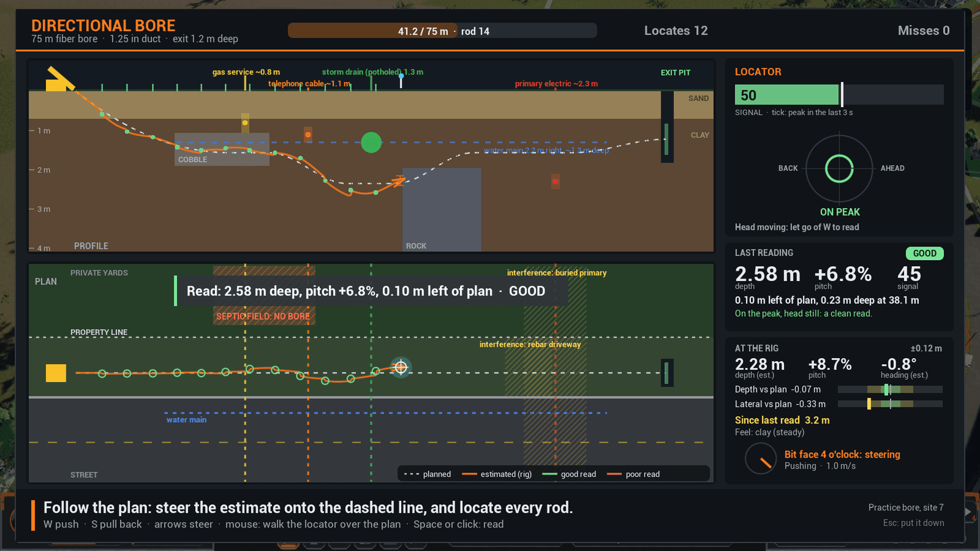Click the green storm drain circle in profile
This screenshot has height=551, width=980.
371,142
